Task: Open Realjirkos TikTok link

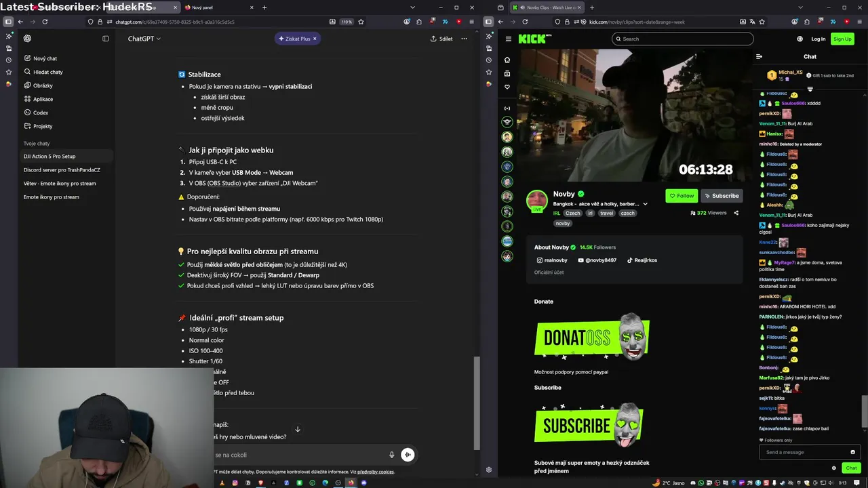Action: click(642, 260)
